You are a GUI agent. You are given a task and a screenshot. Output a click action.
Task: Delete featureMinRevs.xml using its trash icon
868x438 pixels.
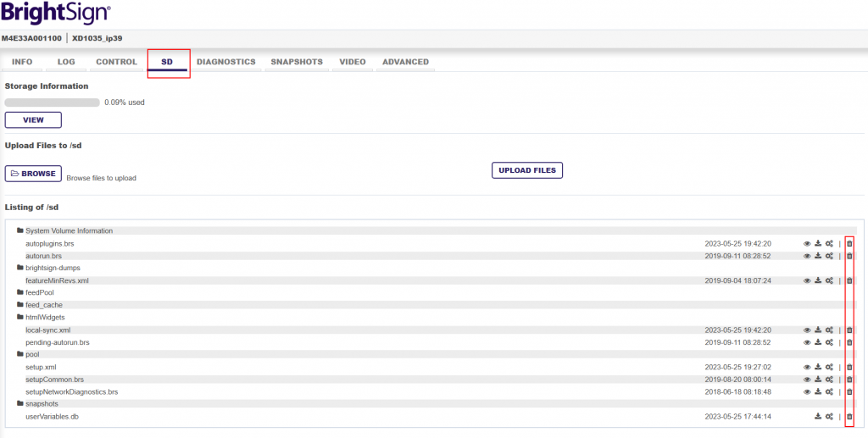849,280
